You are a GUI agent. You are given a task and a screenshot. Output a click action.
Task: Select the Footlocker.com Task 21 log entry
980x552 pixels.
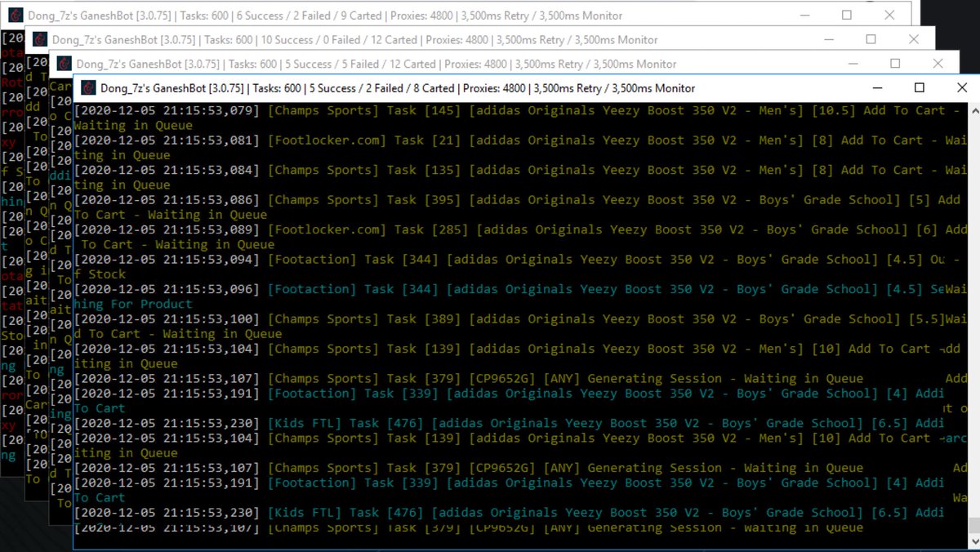click(x=408, y=140)
